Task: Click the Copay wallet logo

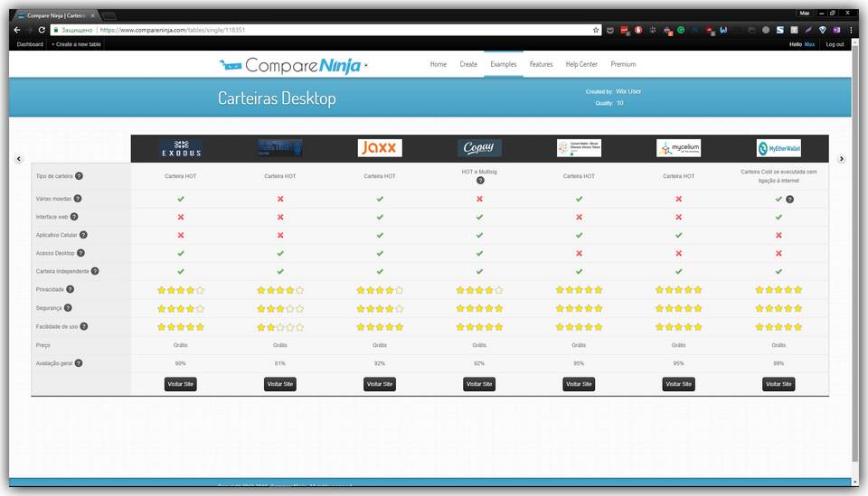Action: click(479, 147)
